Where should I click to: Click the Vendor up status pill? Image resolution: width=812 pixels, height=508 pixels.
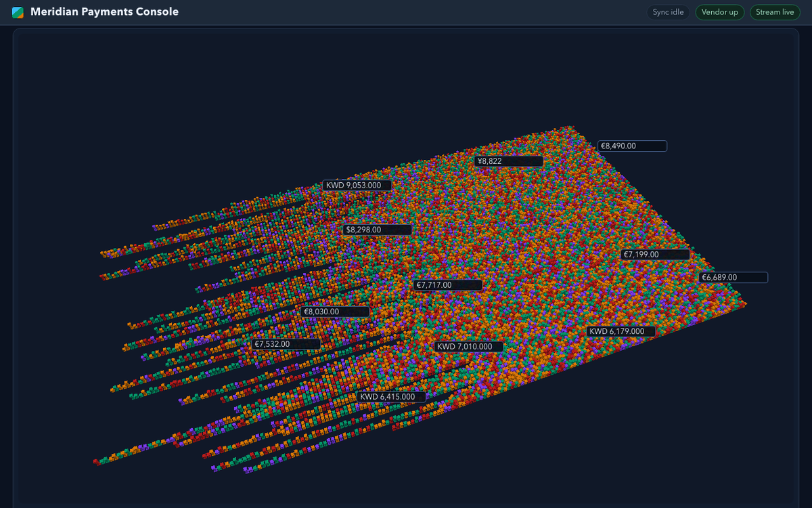pyautogui.click(x=720, y=12)
